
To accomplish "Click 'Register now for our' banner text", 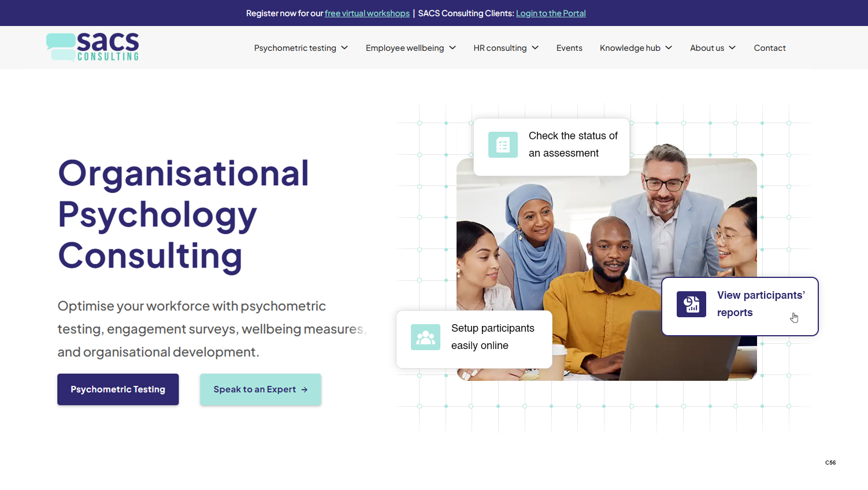I will coord(284,13).
